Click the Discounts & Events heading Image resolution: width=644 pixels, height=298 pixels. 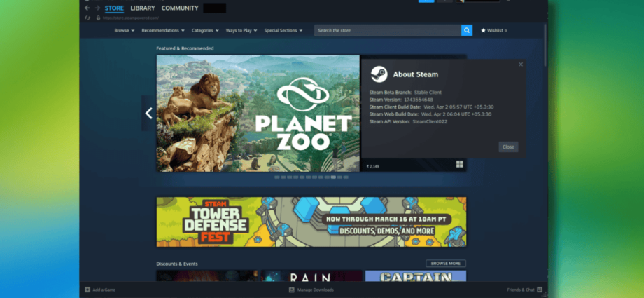click(x=177, y=264)
